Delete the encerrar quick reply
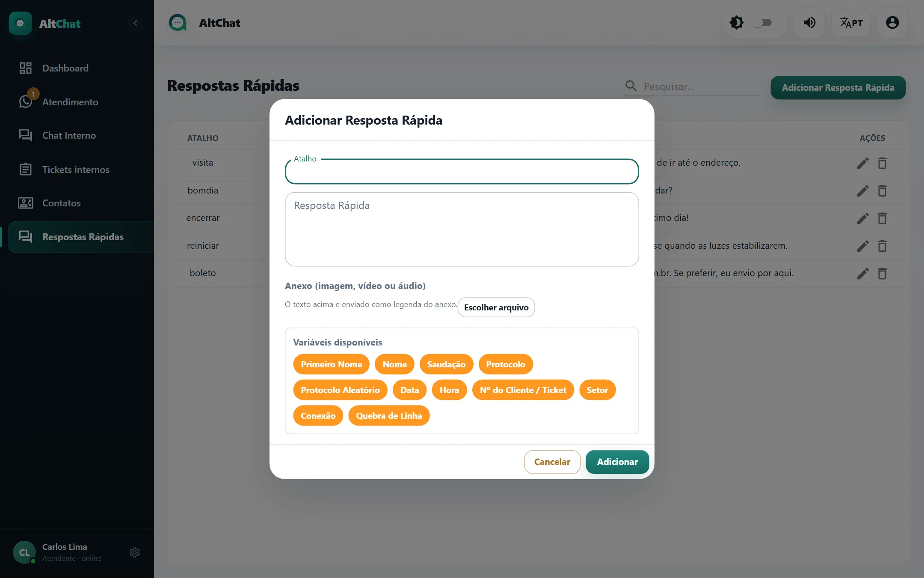 882,218
